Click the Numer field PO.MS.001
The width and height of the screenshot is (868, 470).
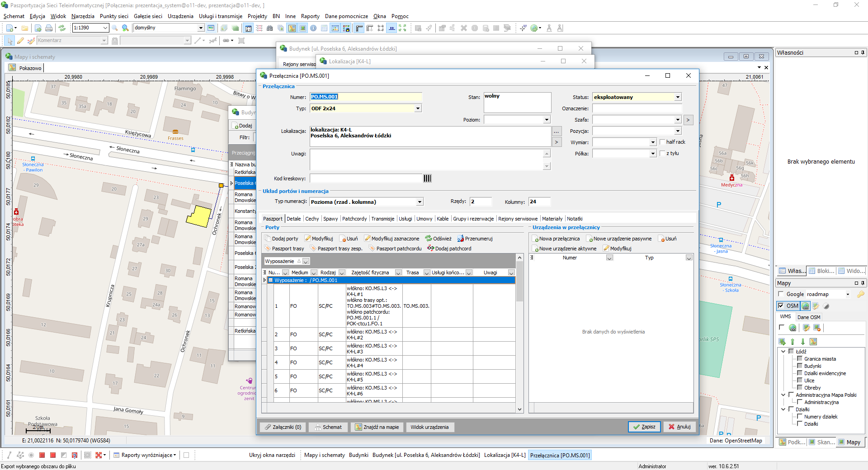[x=366, y=97]
